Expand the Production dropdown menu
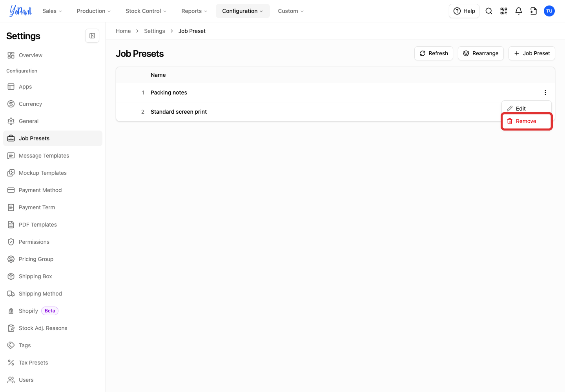The image size is (565, 392). pyautogui.click(x=94, y=11)
